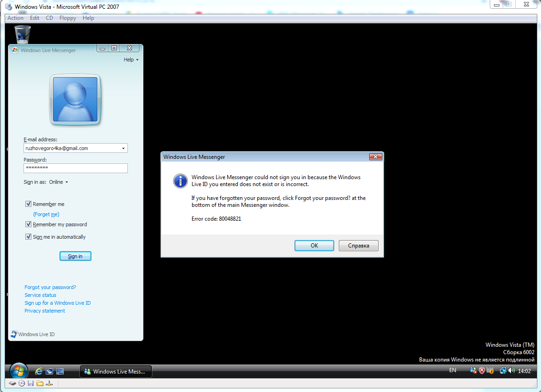The width and height of the screenshot is (541, 392).
Task: Click the Messenger tray icon with red X
Action: click(x=473, y=370)
